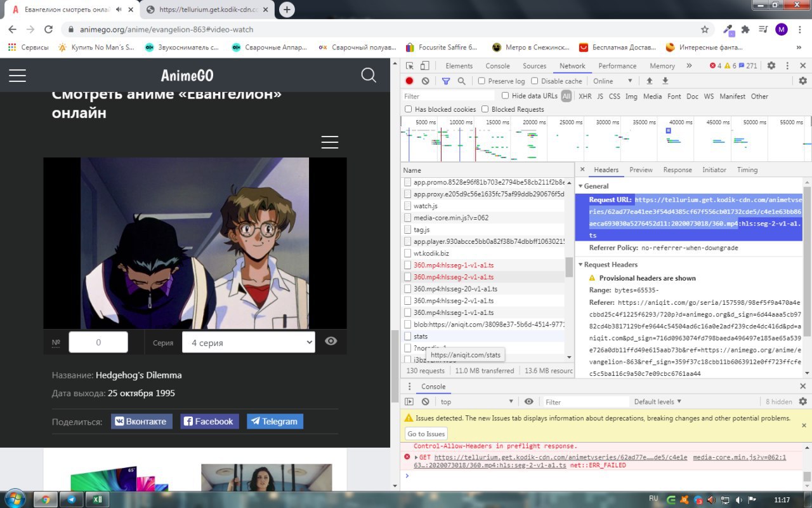Import HAR file upload arrow
This screenshot has width=812, height=508.
pos(650,81)
